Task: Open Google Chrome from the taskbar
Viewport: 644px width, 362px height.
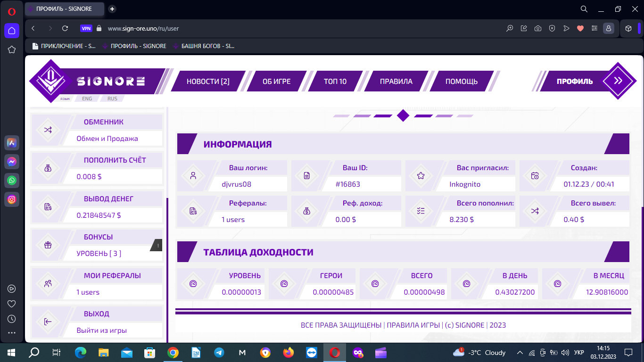Action: tap(173, 353)
